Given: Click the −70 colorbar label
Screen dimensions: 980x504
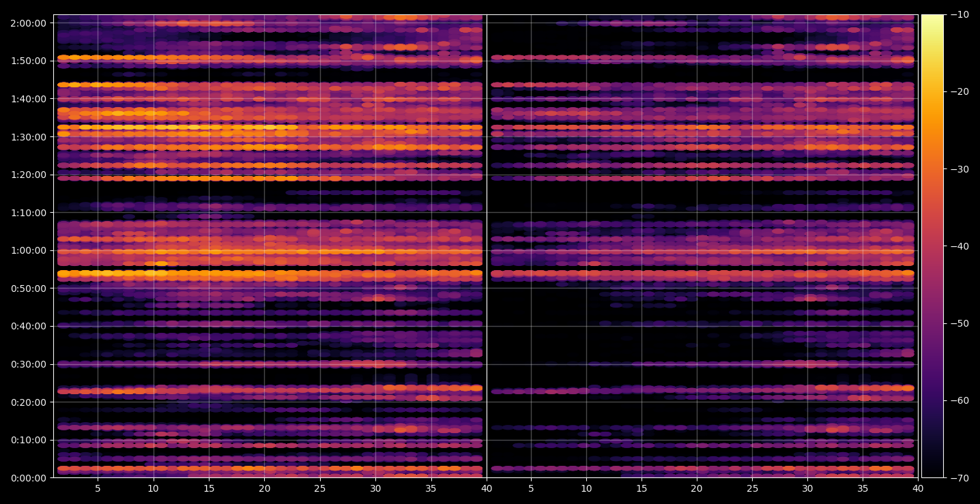Looking at the screenshot, I should 959,478.
